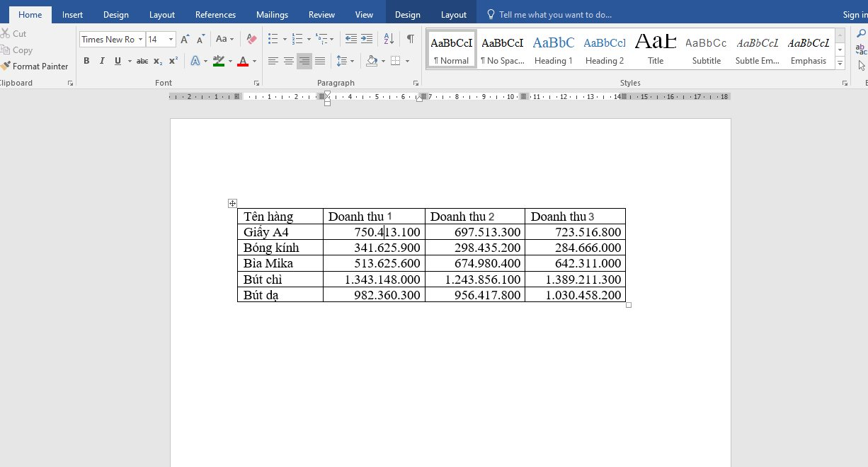Open the Insert tab
Image resolution: width=868 pixels, height=467 pixels.
pyautogui.click(x=72, y=14)
